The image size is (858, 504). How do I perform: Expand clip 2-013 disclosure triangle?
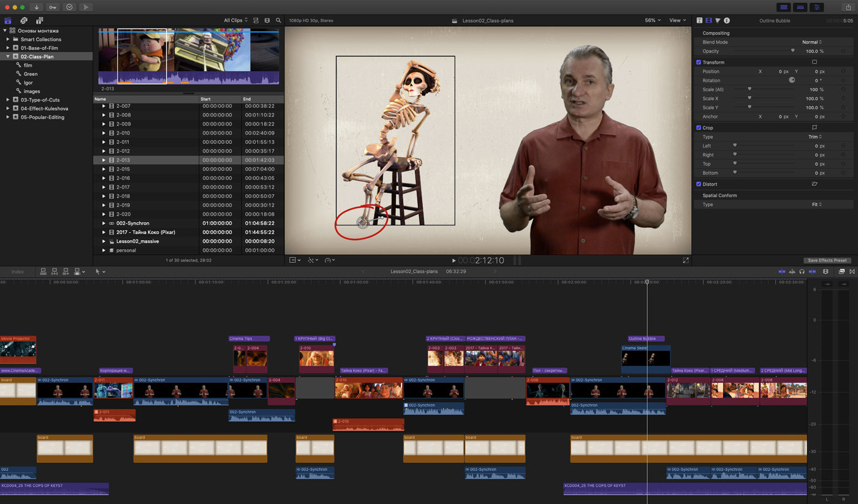(104, 160)
